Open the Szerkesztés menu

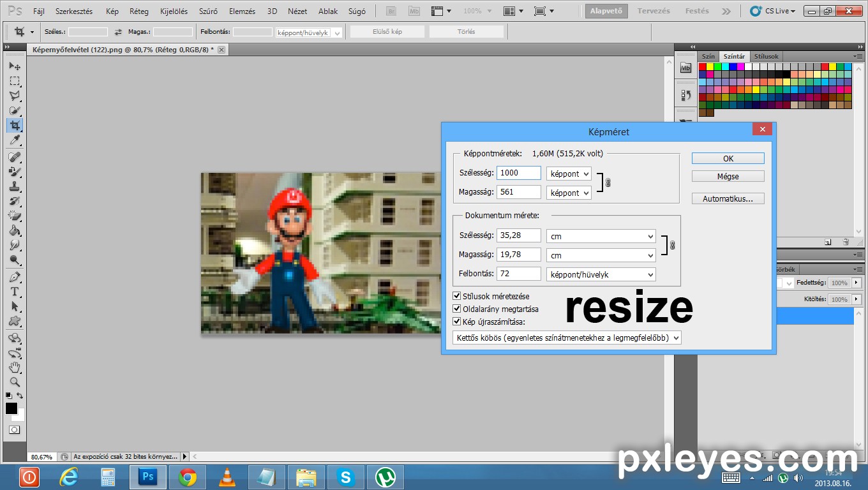pos(74,11)
